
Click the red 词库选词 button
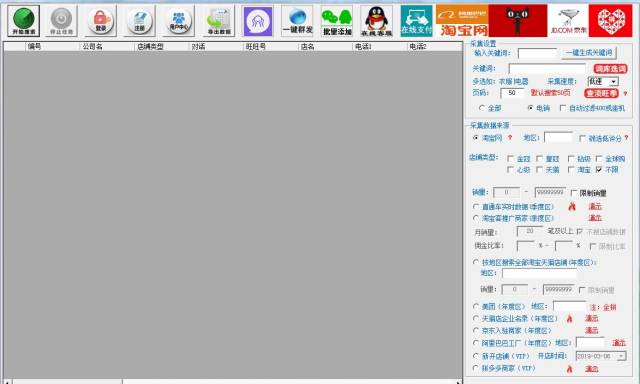610,69
